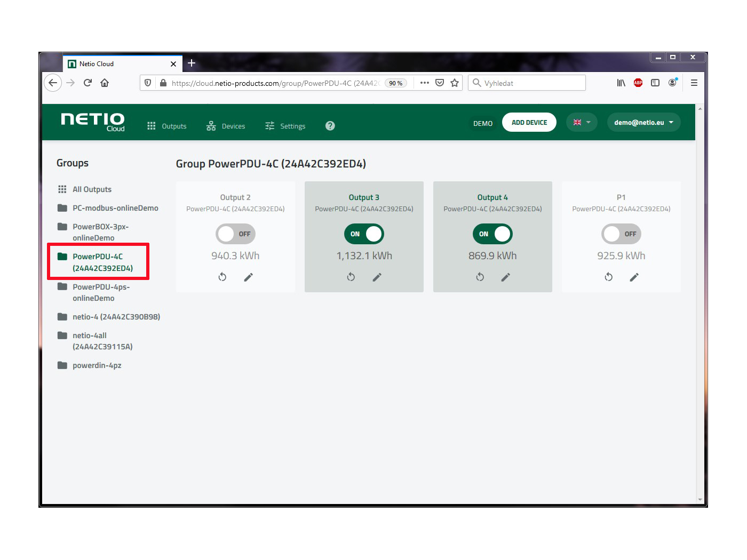Screen dimensions: 747x560
Task: Click the Pocket save icon
Action: click(x=440, y=83)
